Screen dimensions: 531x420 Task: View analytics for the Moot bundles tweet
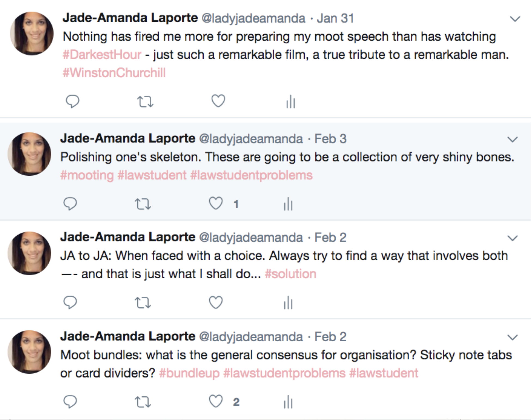pyautogui.click(x=288, y=402)
